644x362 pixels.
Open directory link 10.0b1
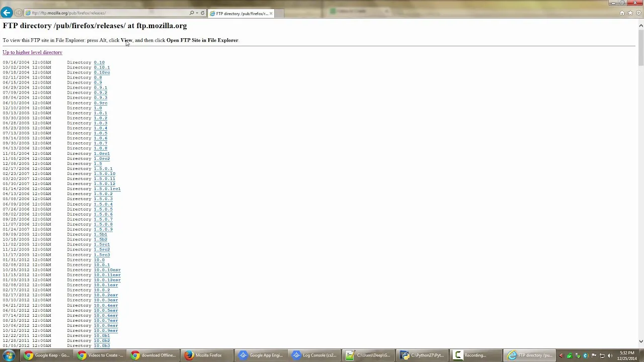pos(102,335)
